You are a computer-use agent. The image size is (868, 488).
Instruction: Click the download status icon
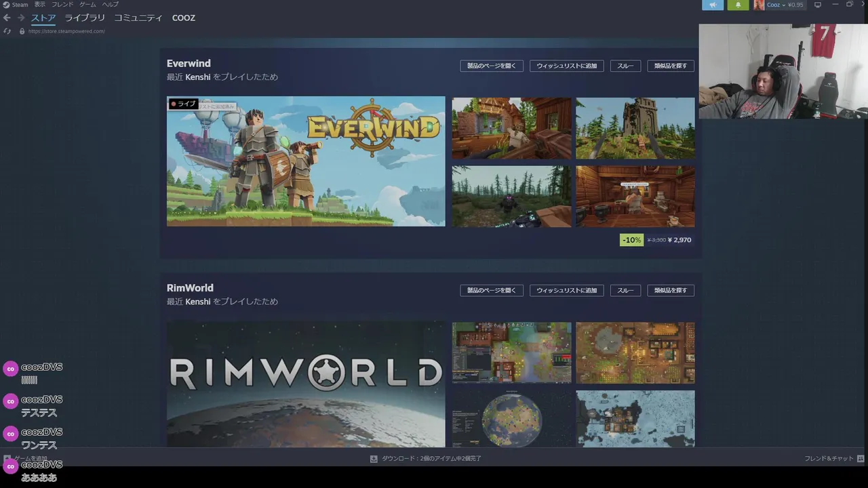tap(374, 459)
